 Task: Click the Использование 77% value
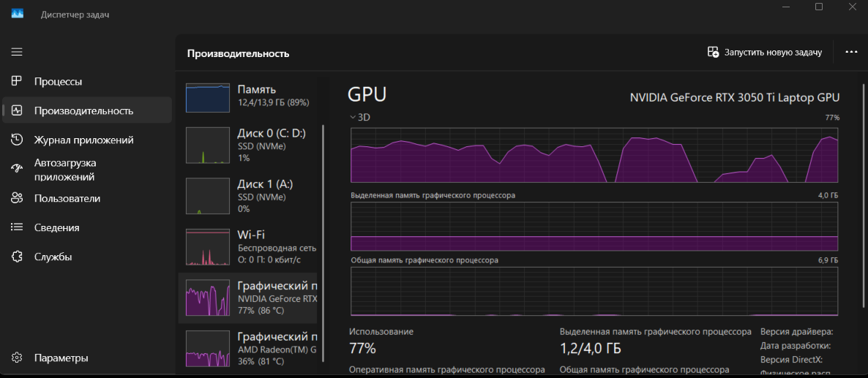pyautogui.click(x=362, y=348)
